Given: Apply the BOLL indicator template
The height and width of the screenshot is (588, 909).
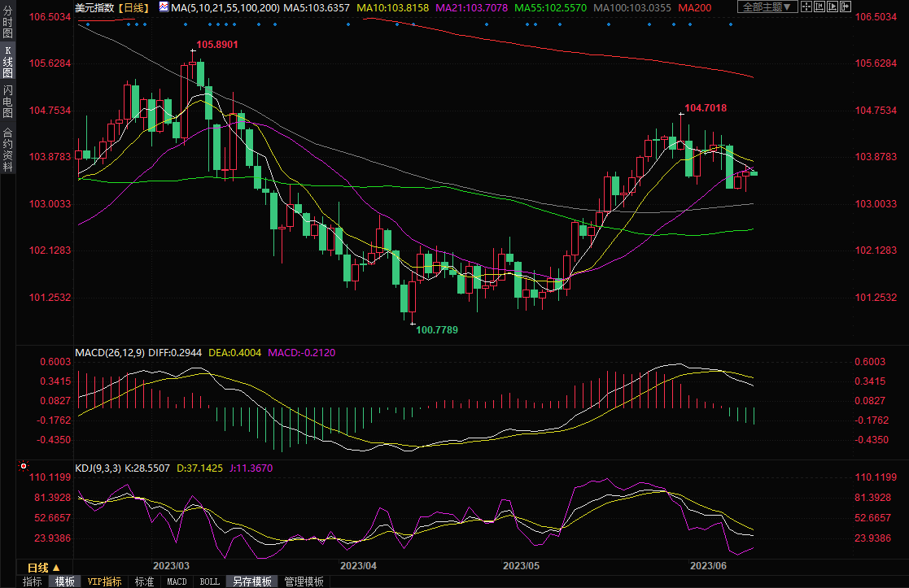Looking at the screenshot, I should (x=209, y=581).
